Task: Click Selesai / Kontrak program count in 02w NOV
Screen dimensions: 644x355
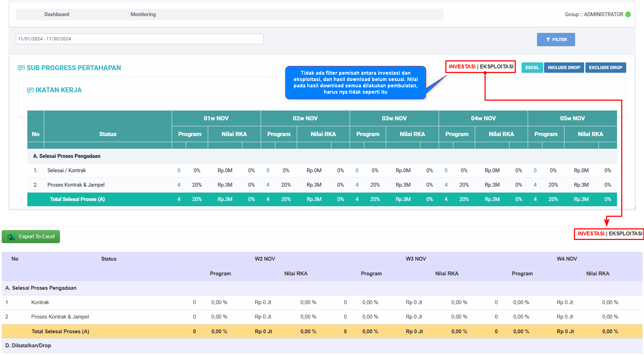Action: [x=268, y=170]
